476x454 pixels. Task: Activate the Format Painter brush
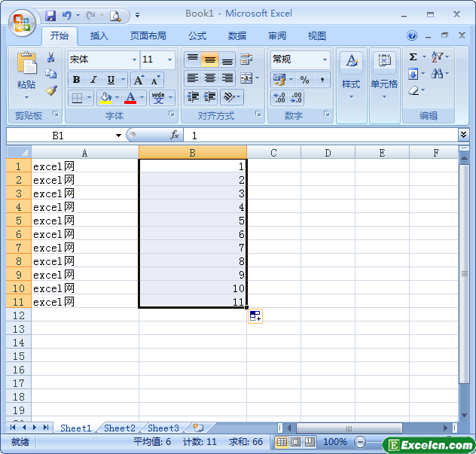(51, 90)
